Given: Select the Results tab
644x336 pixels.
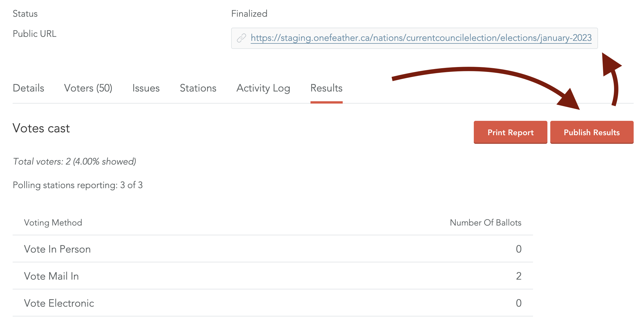Looking at the screenshot, I should coord(327,88).
